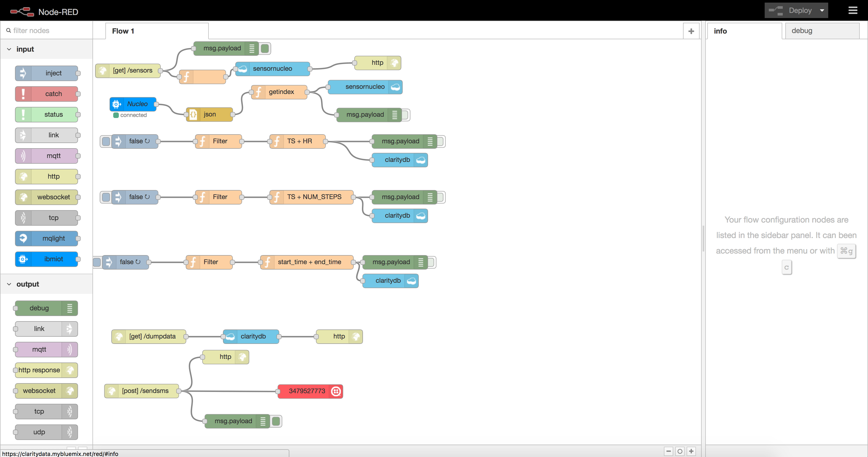Click the mqlight input node in the palette
868x457 pixels.
point(47,238)
